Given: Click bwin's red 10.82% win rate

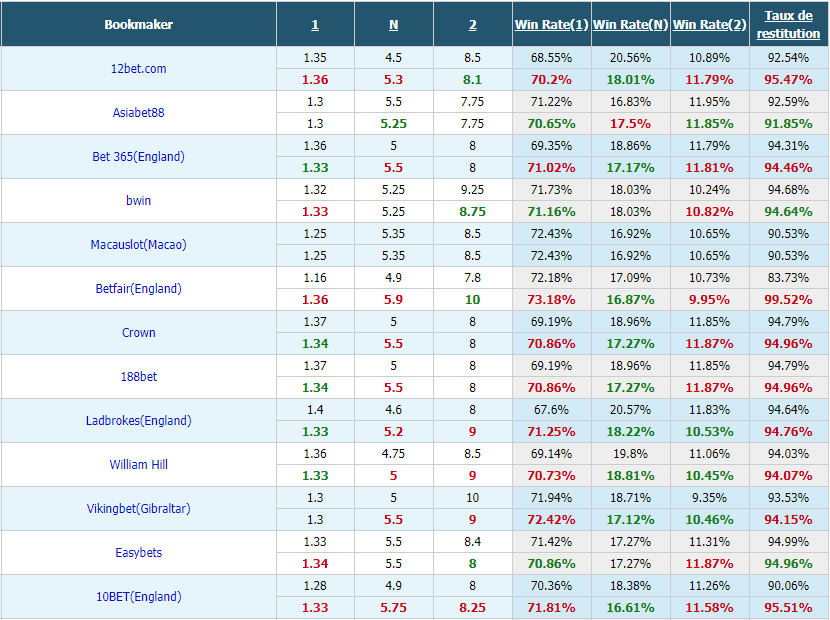Looking at the screenshot, I should [709, 212].
